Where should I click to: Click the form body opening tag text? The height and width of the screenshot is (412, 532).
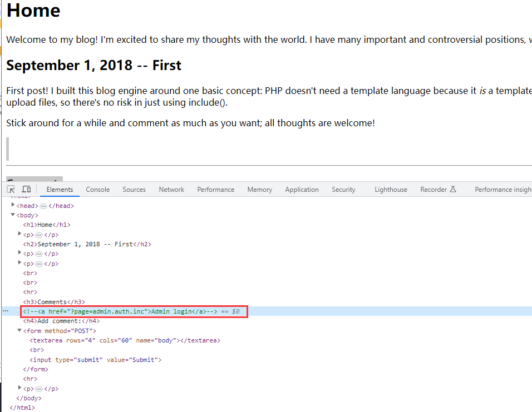click(x=60, y=331)
